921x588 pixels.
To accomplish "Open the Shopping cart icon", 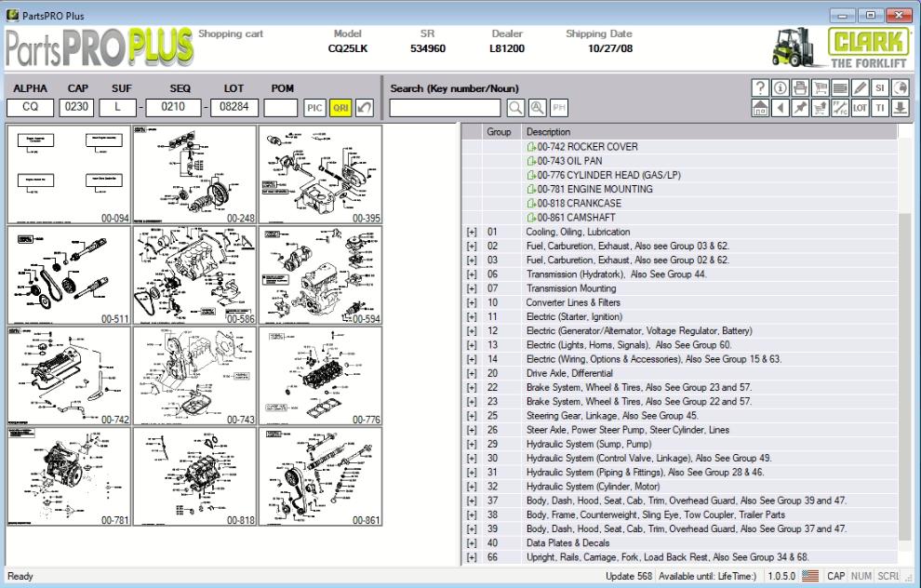I will pos(821,89).
